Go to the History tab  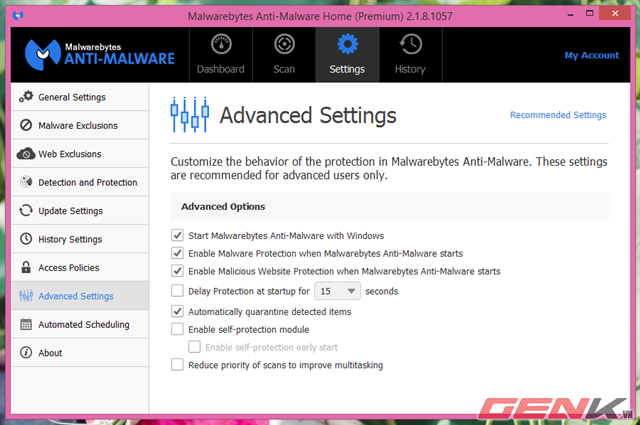[411, 55]
